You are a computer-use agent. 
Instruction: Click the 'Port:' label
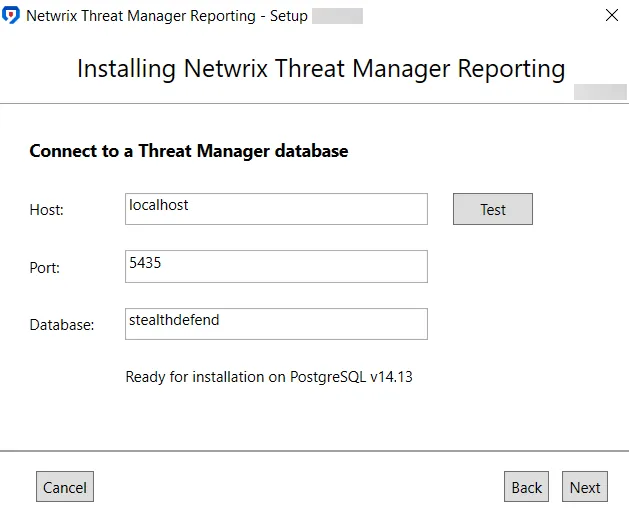point(45,268)
